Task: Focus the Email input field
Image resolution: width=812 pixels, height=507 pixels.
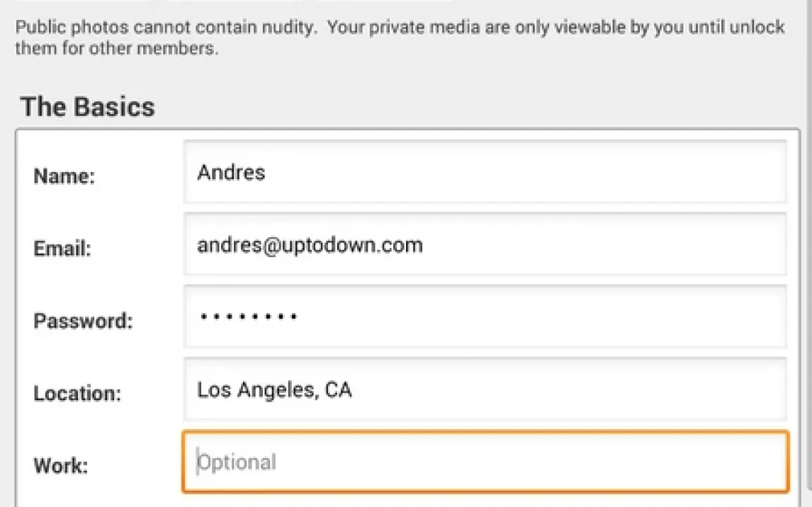Action: coord(485,245)
